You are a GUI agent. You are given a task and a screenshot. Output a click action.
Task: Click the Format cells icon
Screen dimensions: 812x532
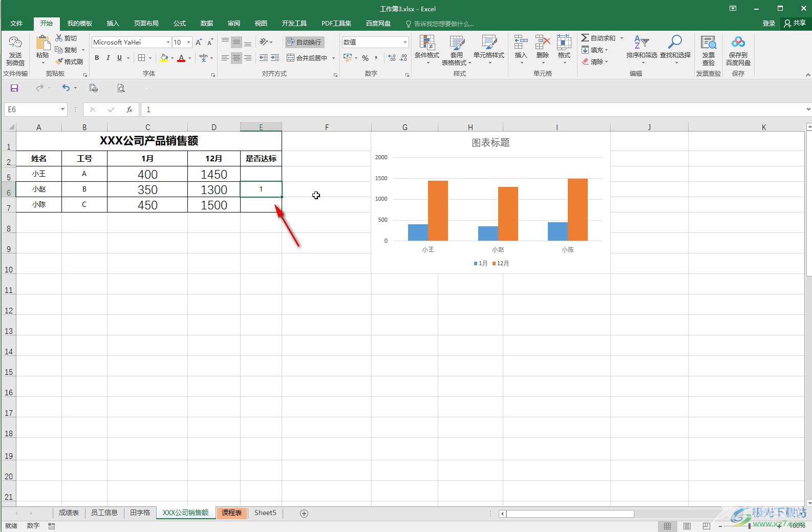pos(564,43)
